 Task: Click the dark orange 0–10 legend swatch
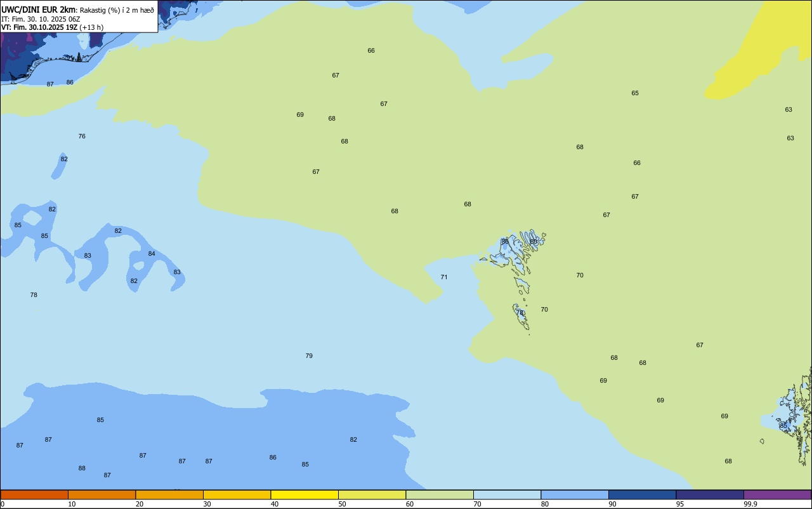tap(34, 494)
